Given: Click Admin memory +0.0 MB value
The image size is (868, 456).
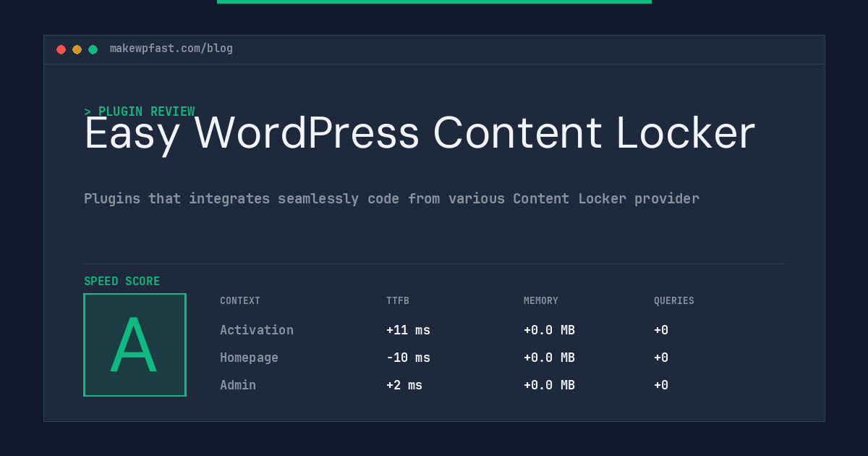Looking at the screenshot, I should click(x=549, y=385).
